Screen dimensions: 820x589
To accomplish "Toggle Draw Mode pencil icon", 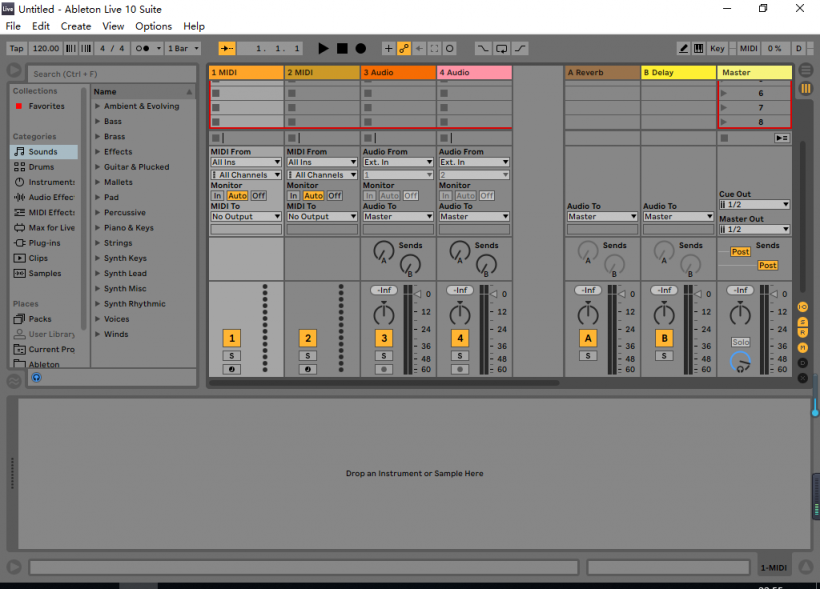I will tap(683, 48).
